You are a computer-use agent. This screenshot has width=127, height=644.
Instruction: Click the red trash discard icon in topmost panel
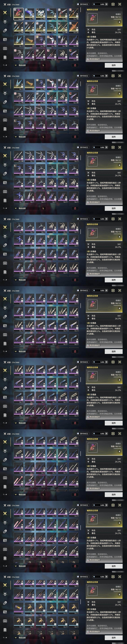pos(75,65)
